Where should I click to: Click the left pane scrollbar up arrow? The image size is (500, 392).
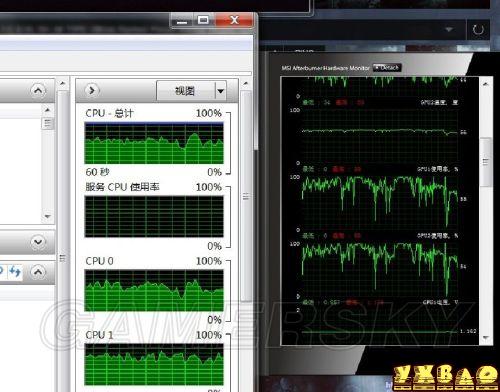(63, 83)
